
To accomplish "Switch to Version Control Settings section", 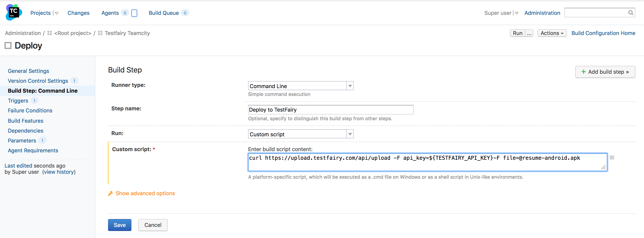I will pos(38,81).
